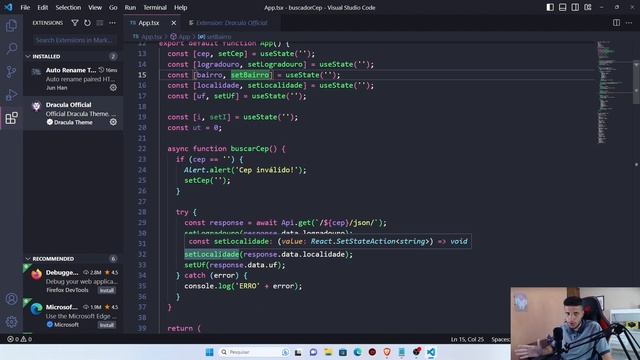640x360 pixels.
Task: Open Customize Layout icon
Action: click(x=588, y=7)
